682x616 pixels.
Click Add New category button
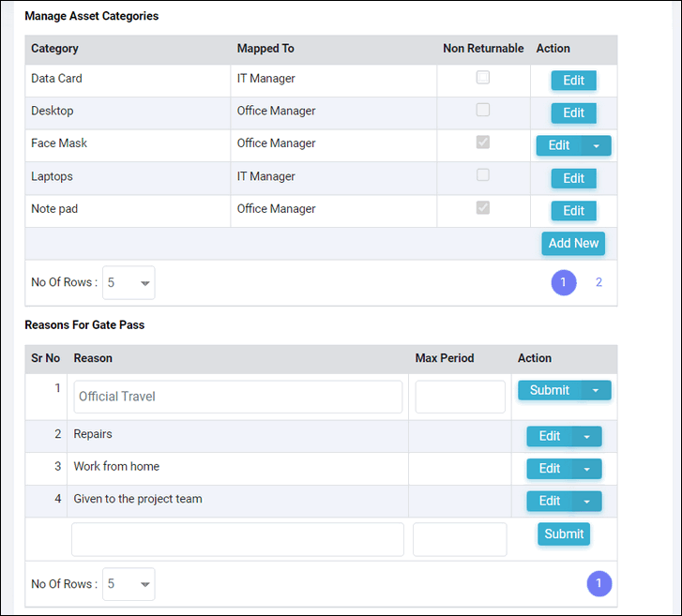(x=573, y=244)
